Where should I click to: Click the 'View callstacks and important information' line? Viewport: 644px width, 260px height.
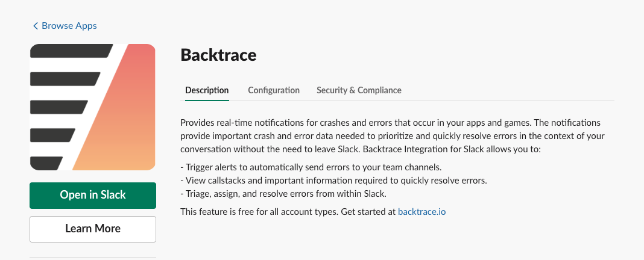[333, 180]
